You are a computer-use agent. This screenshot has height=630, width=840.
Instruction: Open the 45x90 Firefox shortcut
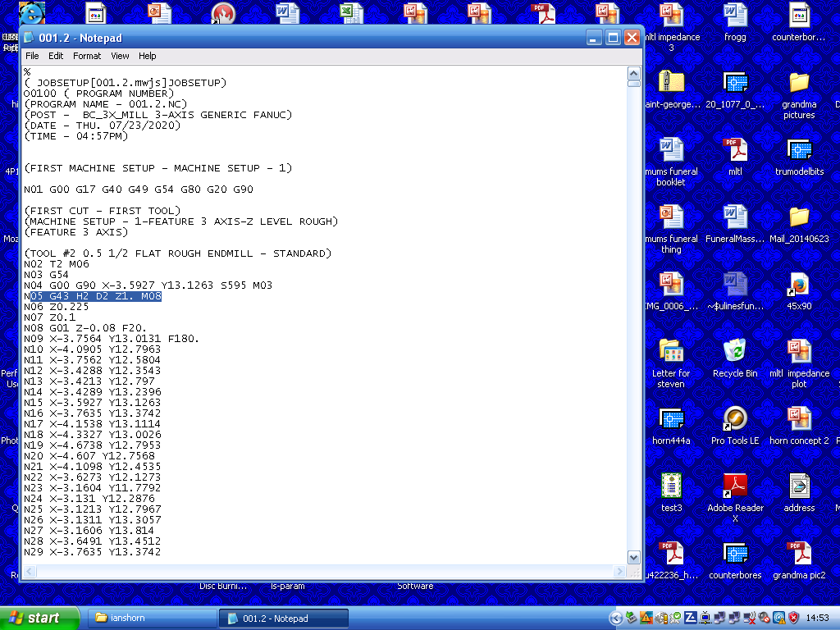click(798, 285)
